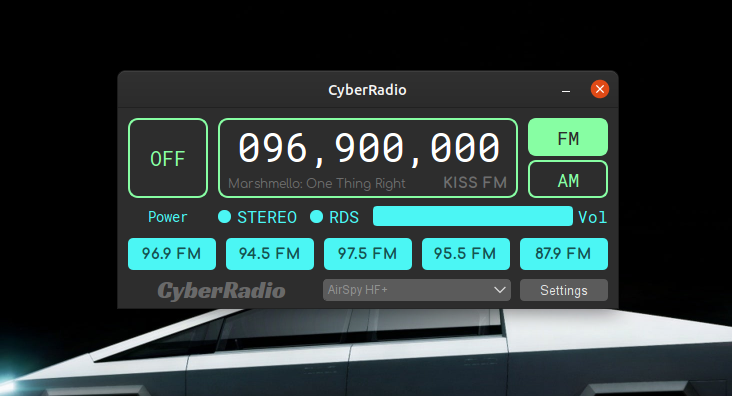Image resolution: width=732 pixels, height=396 pixels.
Task: Switch to AM band
Action: point(568,179)
